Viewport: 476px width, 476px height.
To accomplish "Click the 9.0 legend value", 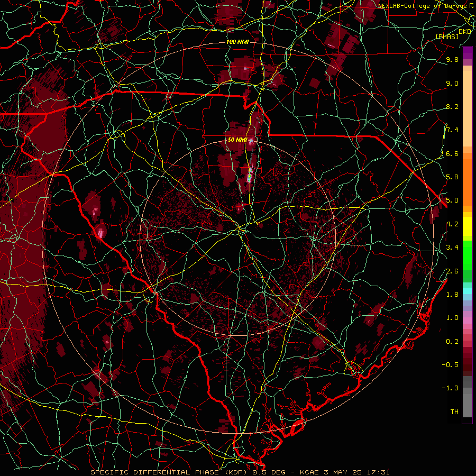I will click(x=452, y=83).
